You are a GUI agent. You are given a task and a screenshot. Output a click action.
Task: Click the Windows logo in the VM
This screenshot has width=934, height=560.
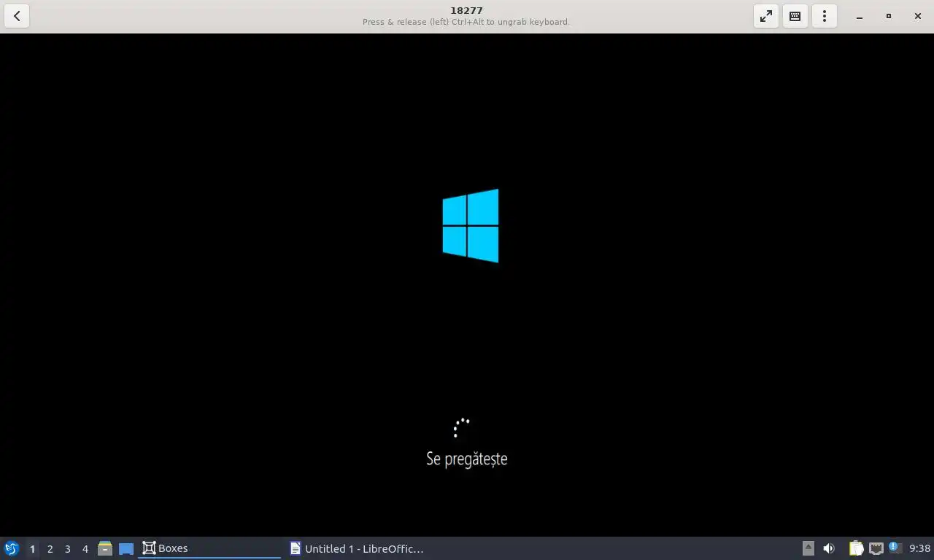tap(471, 225)
